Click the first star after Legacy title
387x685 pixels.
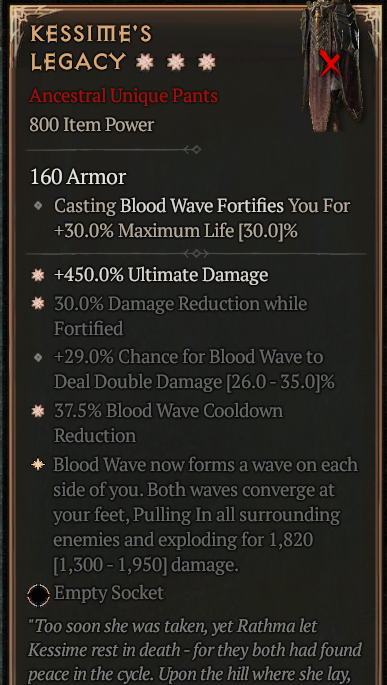pos(145,63)
